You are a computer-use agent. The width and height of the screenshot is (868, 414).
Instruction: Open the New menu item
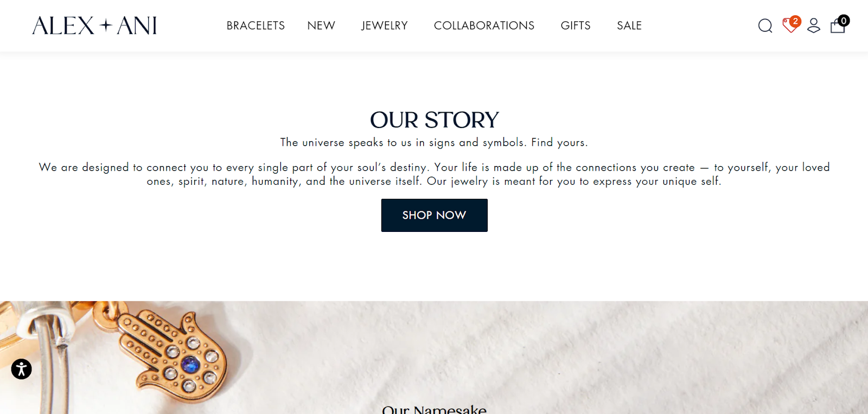[321, 25]
